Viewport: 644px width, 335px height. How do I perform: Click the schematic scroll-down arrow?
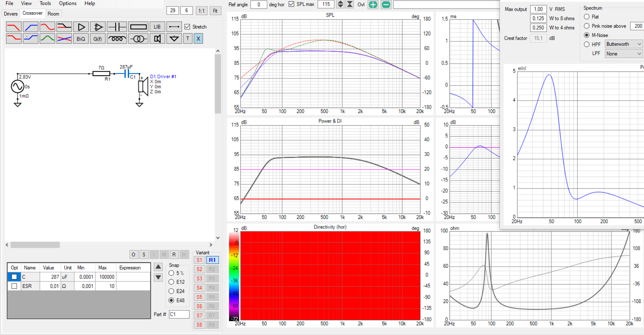218,238
